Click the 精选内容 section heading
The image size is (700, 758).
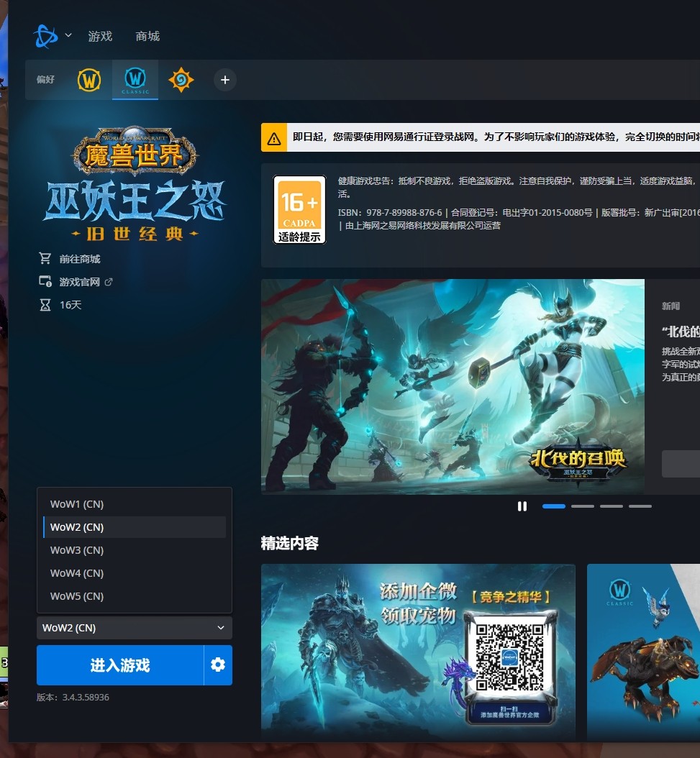coord(290,544)
